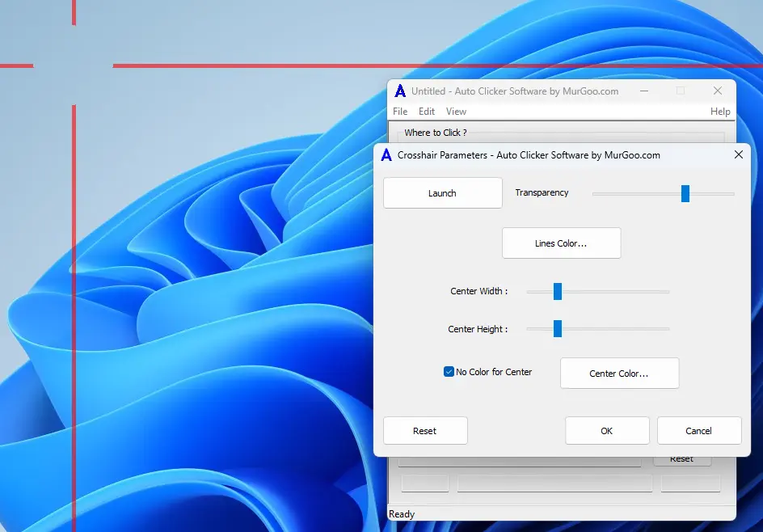This screenshot has width=763, height=532.
Task: Open the Lines Color picker
Action: [x=561, y=243]
